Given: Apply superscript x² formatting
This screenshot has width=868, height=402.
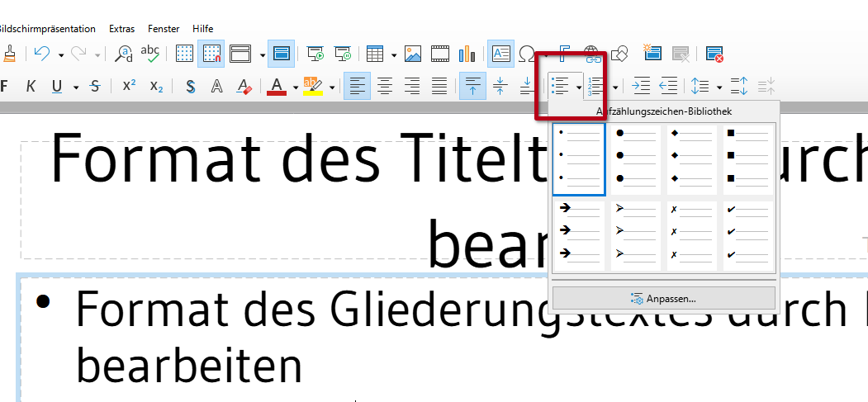Looking at the screenshot, I should point(130,86).
